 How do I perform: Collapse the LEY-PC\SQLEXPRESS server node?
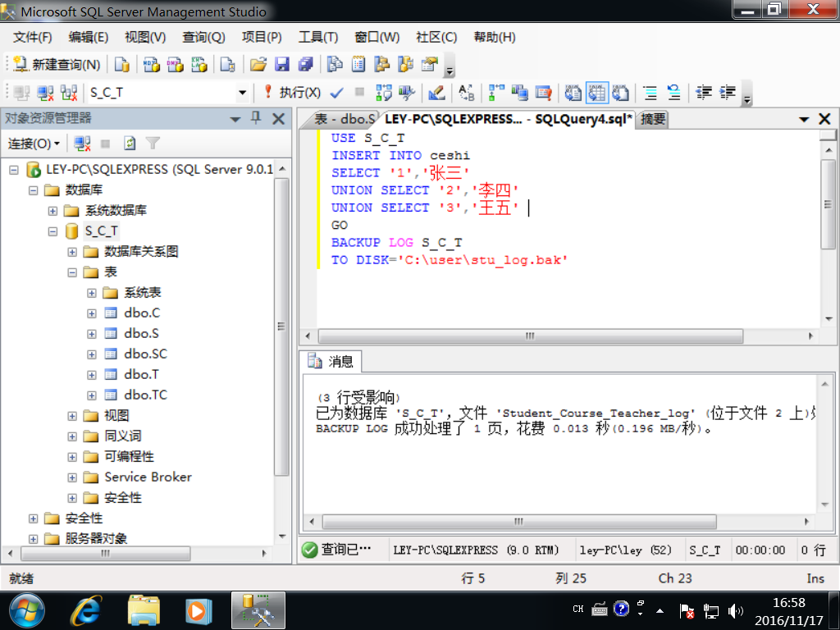pyautogui.click(x=14, y=171)
